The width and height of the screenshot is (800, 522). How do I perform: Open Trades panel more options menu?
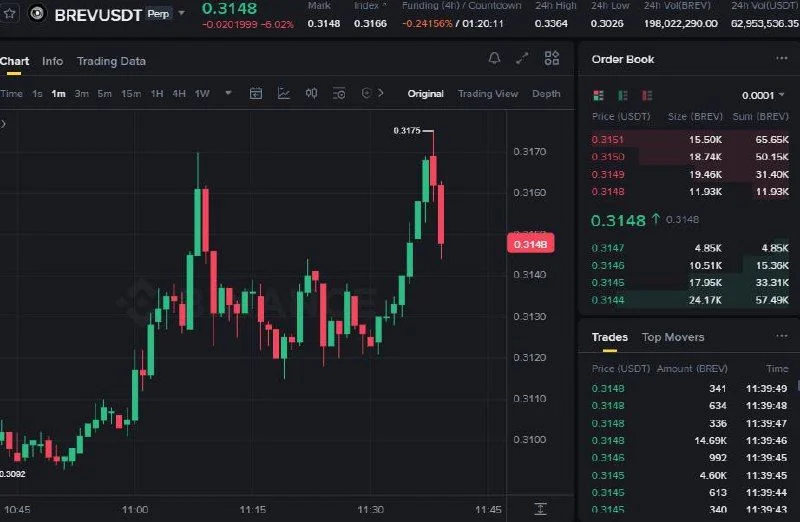pyautogui.click(x=782, y=336)
